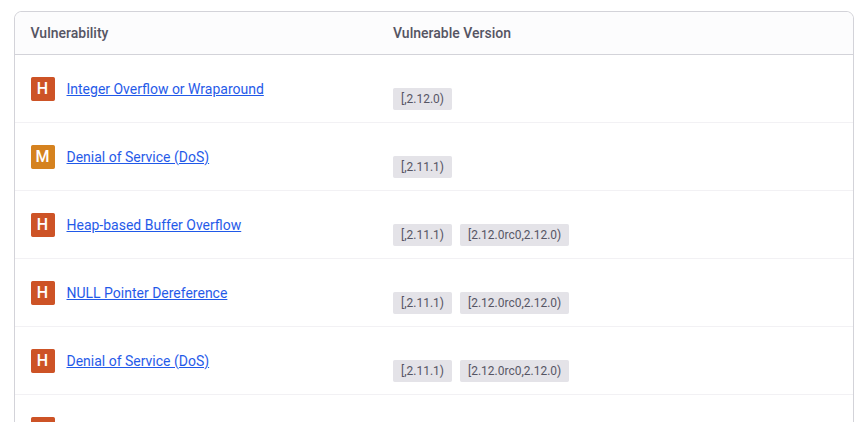Viewport: 862px width, 422px height.
Task: Click the H icon beside high-severity Denial of Service
Action: 42,361
